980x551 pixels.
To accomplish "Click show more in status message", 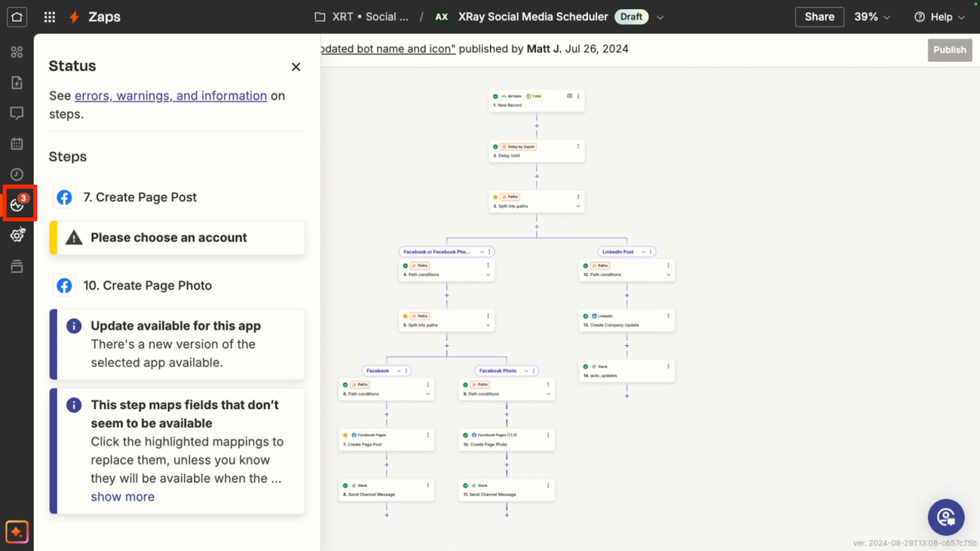I will tap(123, 497).
